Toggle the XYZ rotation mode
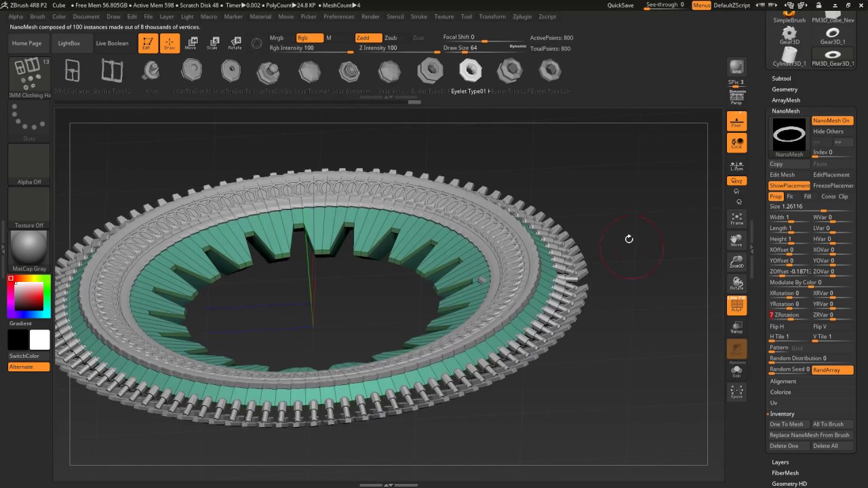 pos(736,181)
